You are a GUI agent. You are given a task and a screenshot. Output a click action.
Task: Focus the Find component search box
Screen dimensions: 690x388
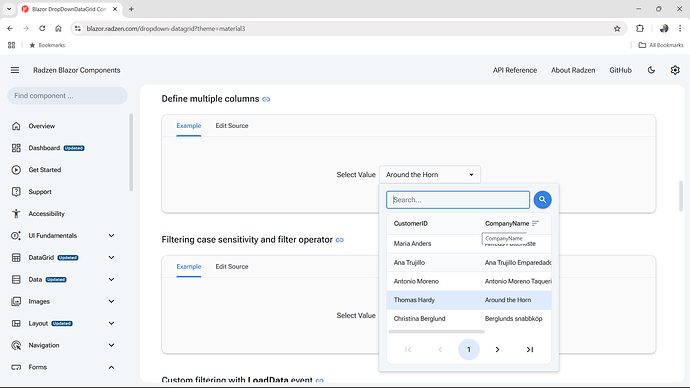click(x=67, y=95)
